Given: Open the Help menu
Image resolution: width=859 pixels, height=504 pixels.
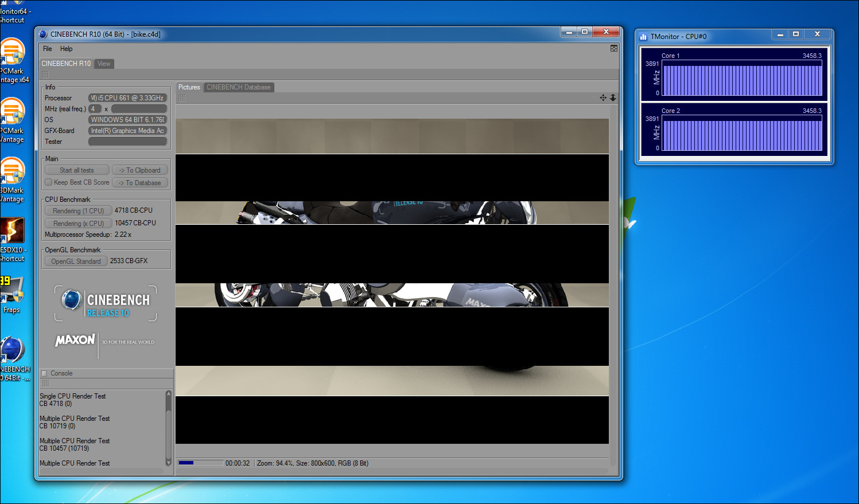Looking at the screenshot, I should [67, 49].
